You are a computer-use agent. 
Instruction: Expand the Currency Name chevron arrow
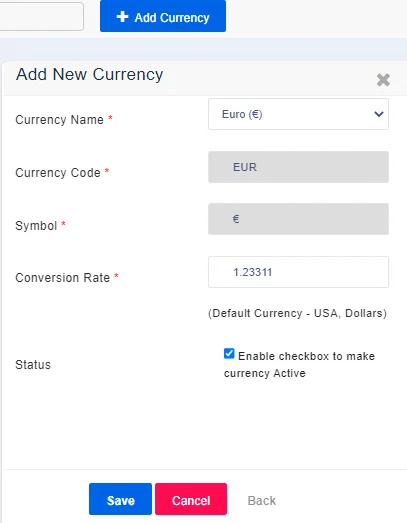click(379, 114)
